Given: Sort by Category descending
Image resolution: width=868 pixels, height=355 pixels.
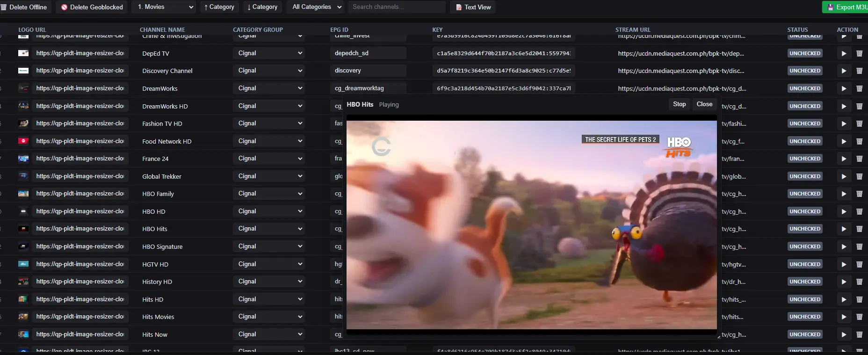Looking at the screenshot, I should pyautogui.click(x=262, y=7).
